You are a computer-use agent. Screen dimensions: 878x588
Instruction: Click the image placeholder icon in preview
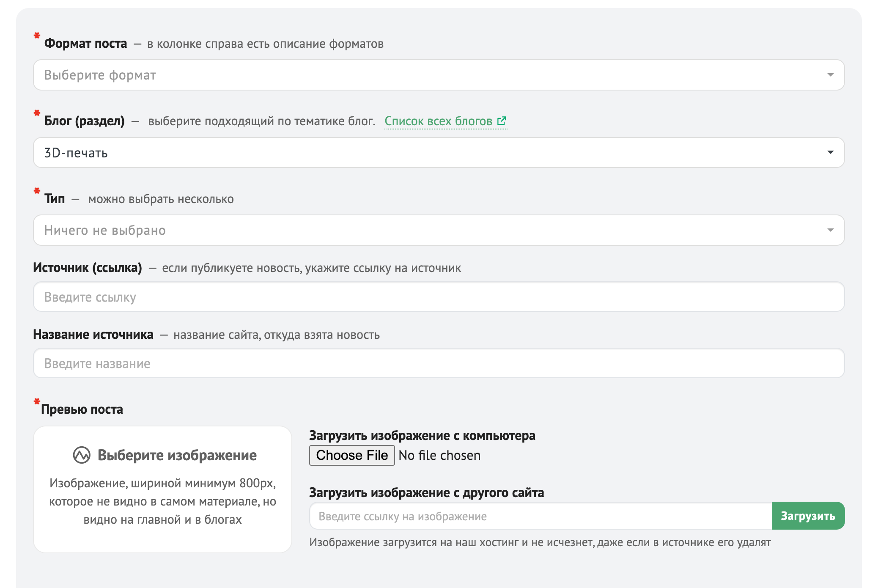[82, 455]
